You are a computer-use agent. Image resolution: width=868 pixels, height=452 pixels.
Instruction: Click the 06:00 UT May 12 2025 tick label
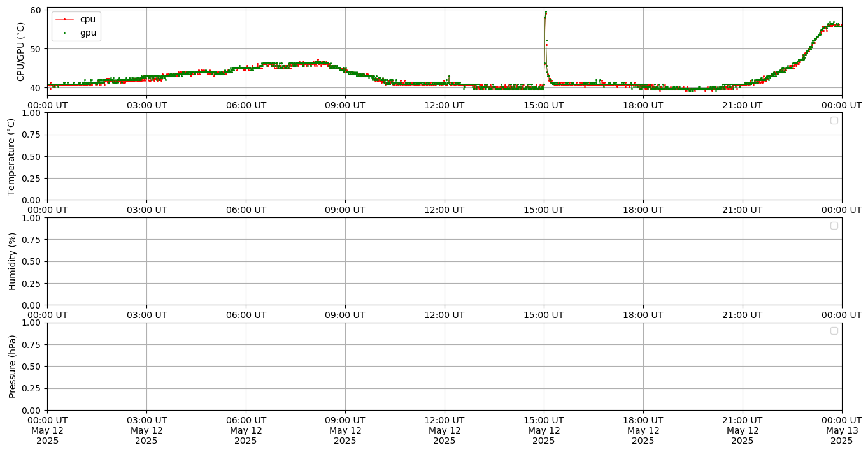[246, 430]
